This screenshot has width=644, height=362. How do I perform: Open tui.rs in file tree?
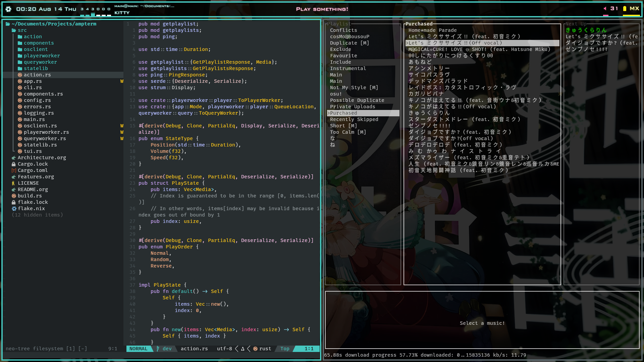(33, 151)
